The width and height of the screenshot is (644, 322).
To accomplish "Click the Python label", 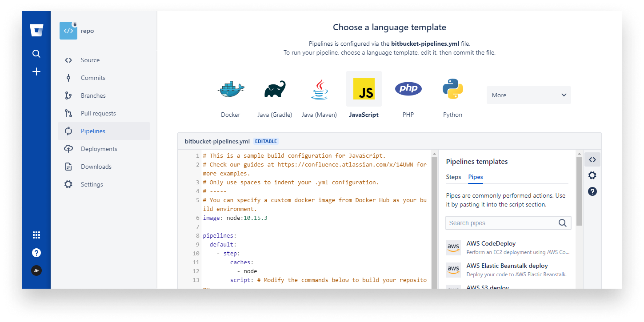I will pyautogui.click(x=452, y=115).
